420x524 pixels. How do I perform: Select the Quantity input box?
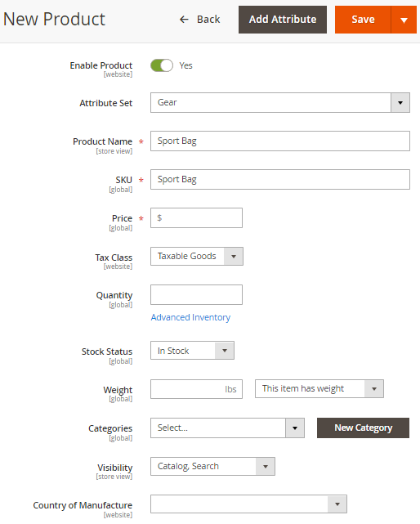tap(196, 295)
